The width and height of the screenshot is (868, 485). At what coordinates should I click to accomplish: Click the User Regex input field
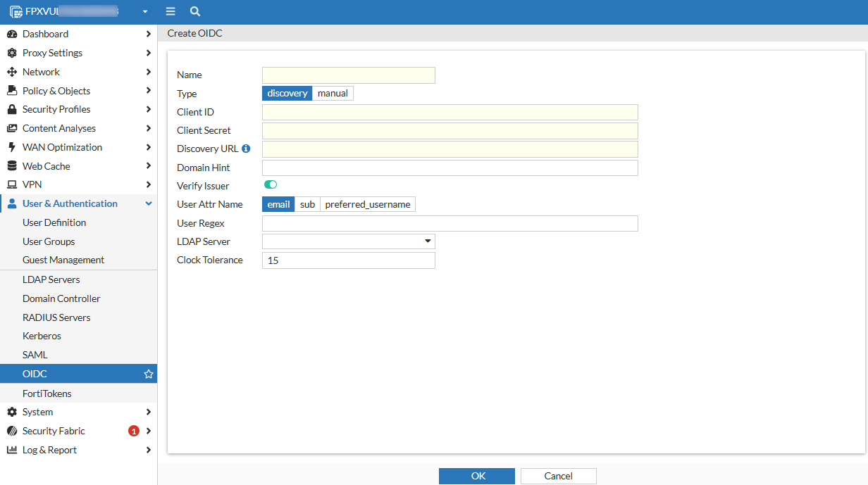pos(450,223)
